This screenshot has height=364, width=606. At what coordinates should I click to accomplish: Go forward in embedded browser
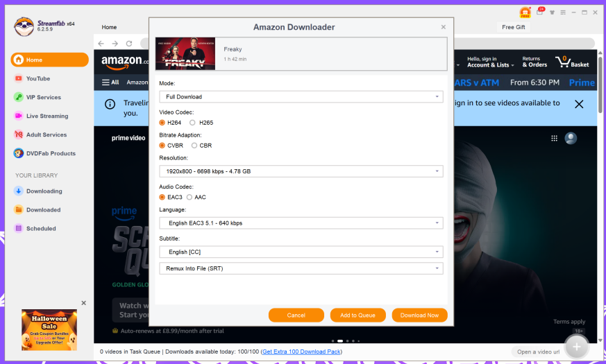115,44
